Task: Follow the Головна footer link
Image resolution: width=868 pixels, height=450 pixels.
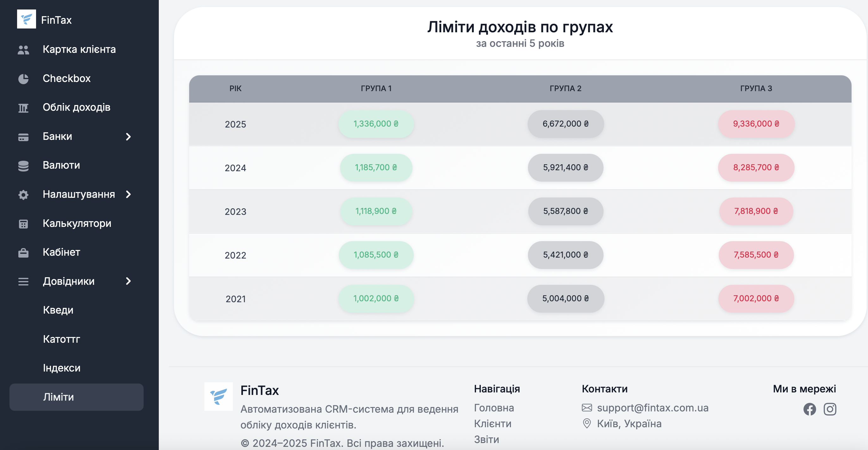Action: tap(494, 408)
